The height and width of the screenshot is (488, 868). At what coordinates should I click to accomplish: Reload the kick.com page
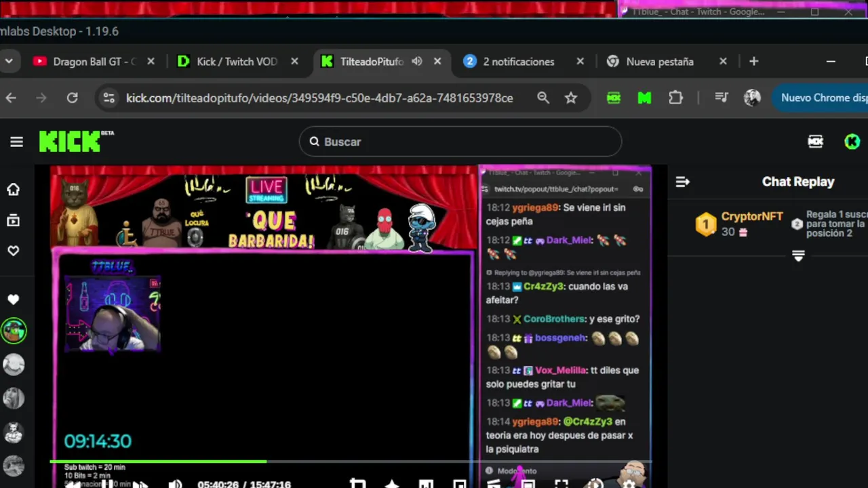(x=72, y=98)
